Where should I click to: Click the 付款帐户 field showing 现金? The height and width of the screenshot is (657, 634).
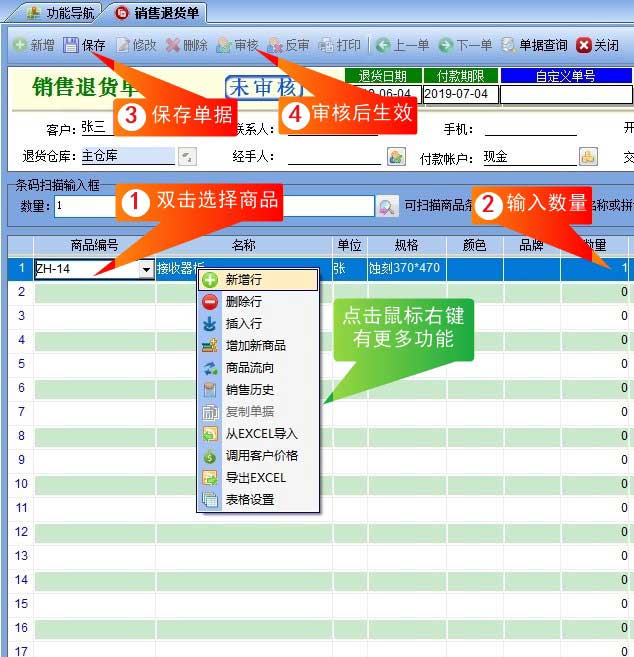tap(530, 157)
